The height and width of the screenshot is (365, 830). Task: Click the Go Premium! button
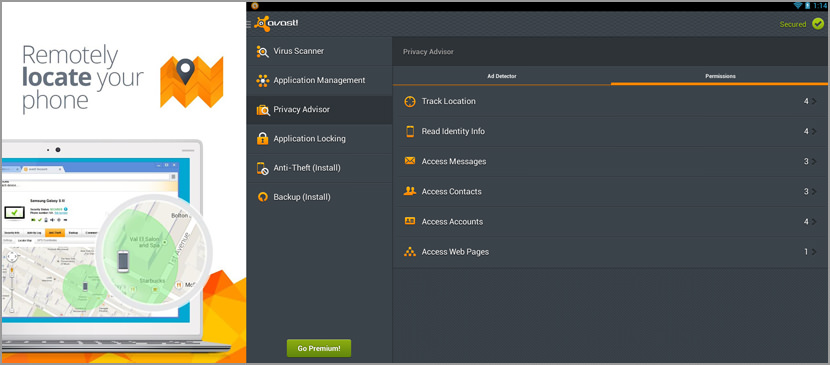[x=319, y=349]
